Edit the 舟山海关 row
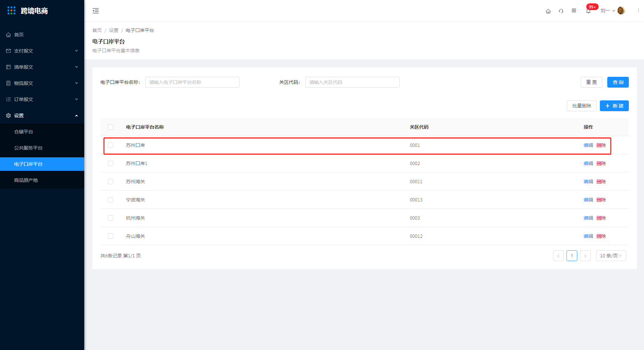644x350 pixels. pyautogui.click(x=588, y=236)
